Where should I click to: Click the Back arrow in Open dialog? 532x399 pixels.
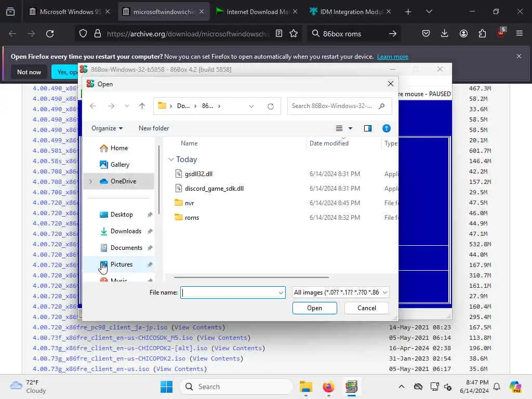tap(92, 106)
